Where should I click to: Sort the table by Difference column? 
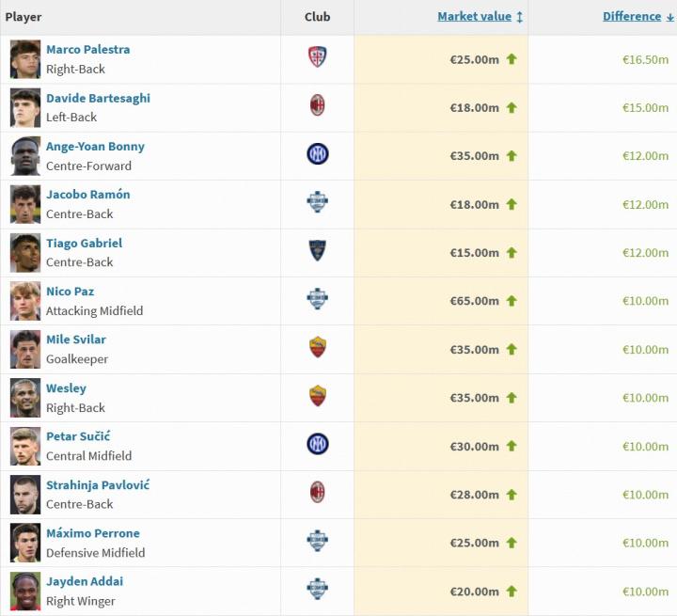[x=632, y=17]
